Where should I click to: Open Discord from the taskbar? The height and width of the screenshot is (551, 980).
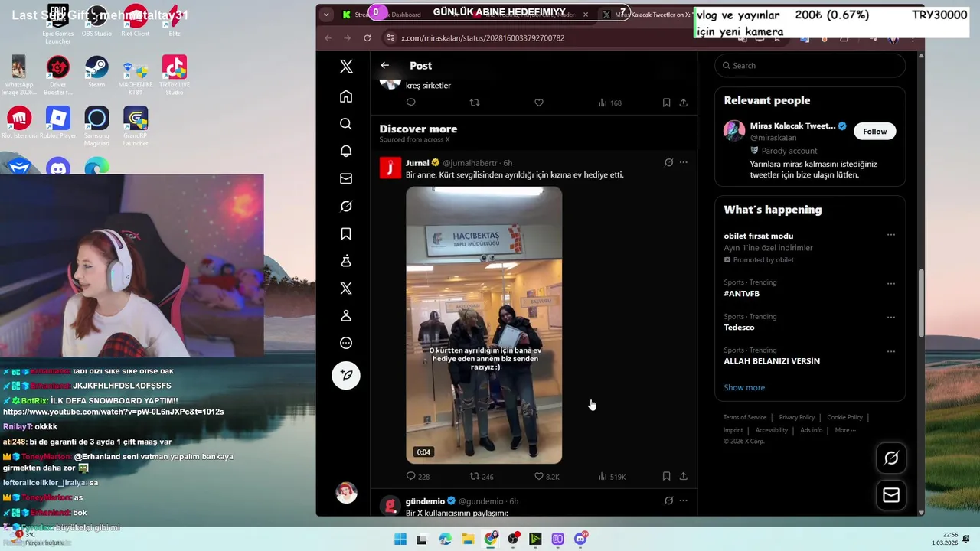coord(580,539)
